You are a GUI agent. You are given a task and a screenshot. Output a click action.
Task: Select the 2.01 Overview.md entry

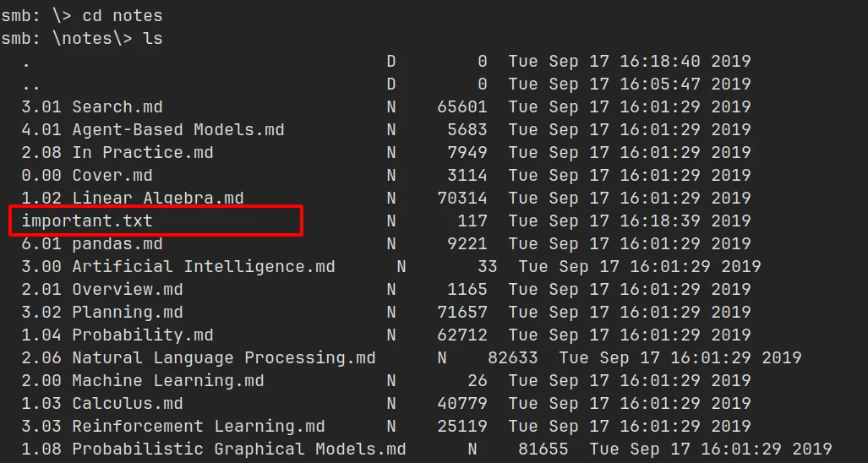pyautogui.click(x=102, y=290)
